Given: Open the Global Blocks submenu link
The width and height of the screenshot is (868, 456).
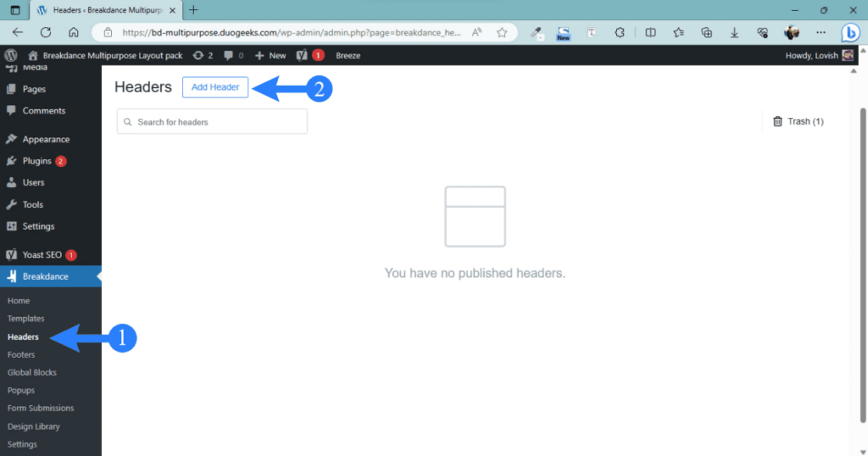Looking at the screenshot, I should pyautogui.click(x=32, y=372).
